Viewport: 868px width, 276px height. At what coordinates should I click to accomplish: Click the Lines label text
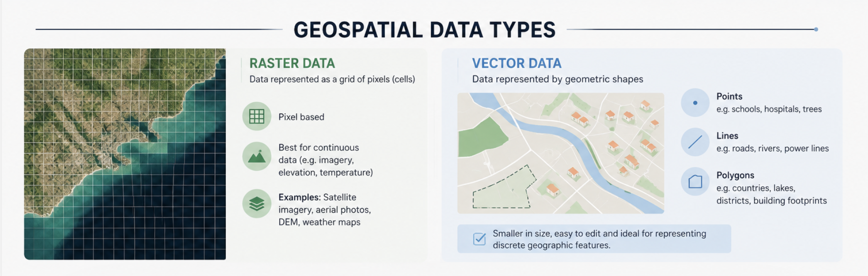727,136
